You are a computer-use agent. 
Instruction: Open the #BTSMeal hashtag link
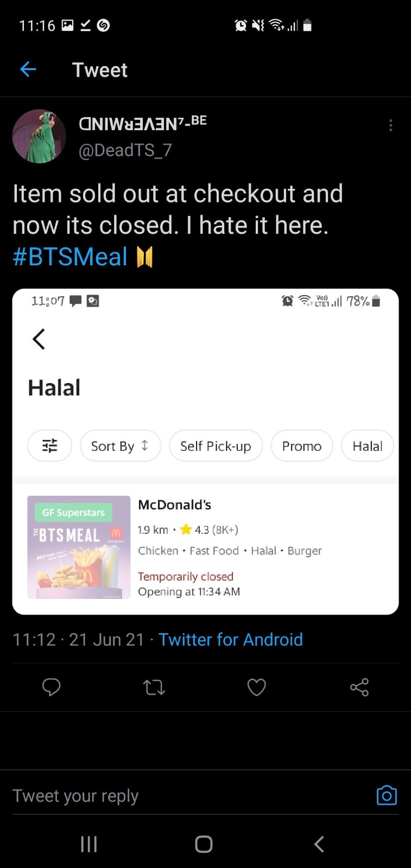(x=70, y=257)
